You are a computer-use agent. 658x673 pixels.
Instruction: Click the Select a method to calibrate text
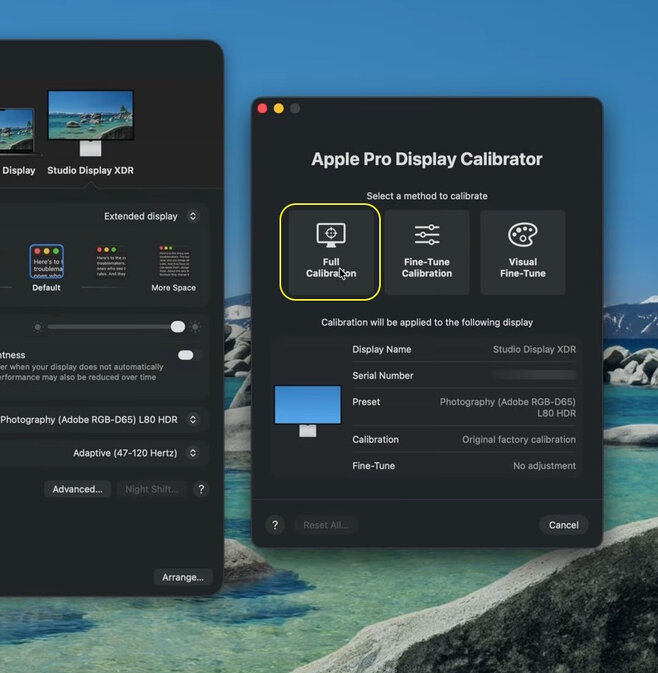(427, 196)
